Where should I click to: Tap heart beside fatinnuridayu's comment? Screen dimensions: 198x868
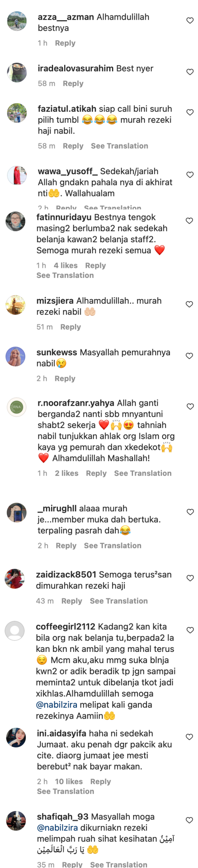(x=190, y=220)
